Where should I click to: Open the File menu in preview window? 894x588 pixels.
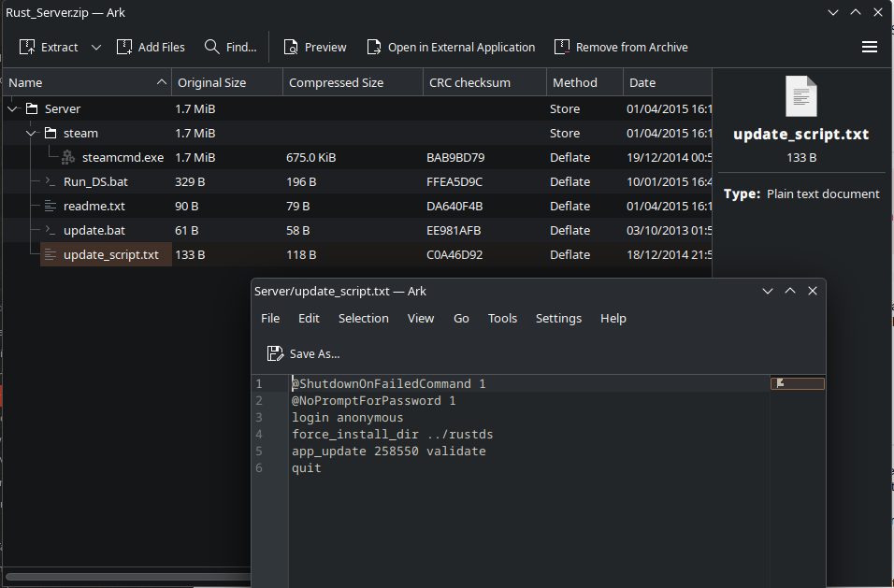[x=270, y=319]
